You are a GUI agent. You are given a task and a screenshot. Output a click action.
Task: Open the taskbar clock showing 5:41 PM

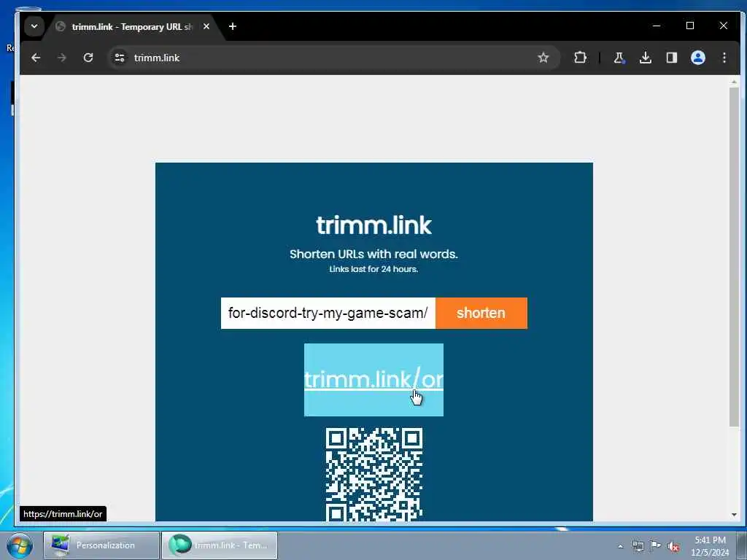710,546
